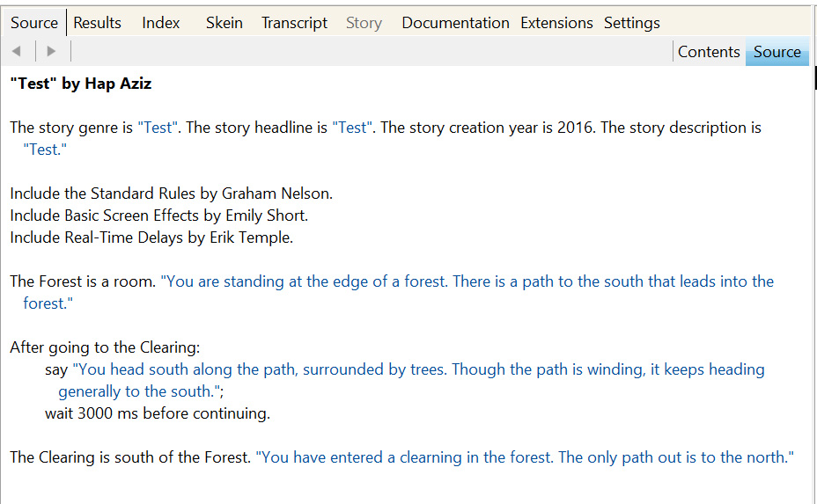This screenshot has width=817, height=504.
Task: Go to the Extensions tab
Action: [556, 23]
